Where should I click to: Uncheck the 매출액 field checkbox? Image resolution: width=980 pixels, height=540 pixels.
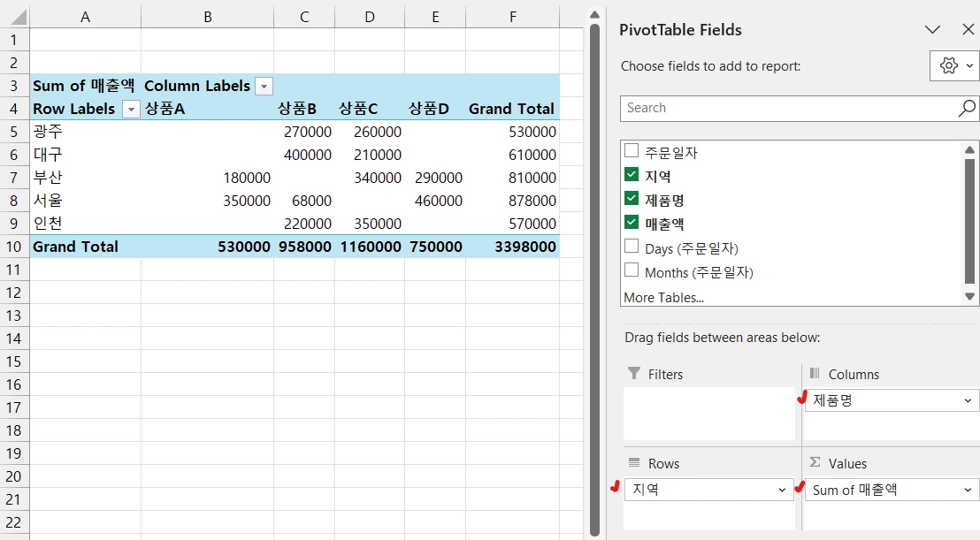click(632, 222)
